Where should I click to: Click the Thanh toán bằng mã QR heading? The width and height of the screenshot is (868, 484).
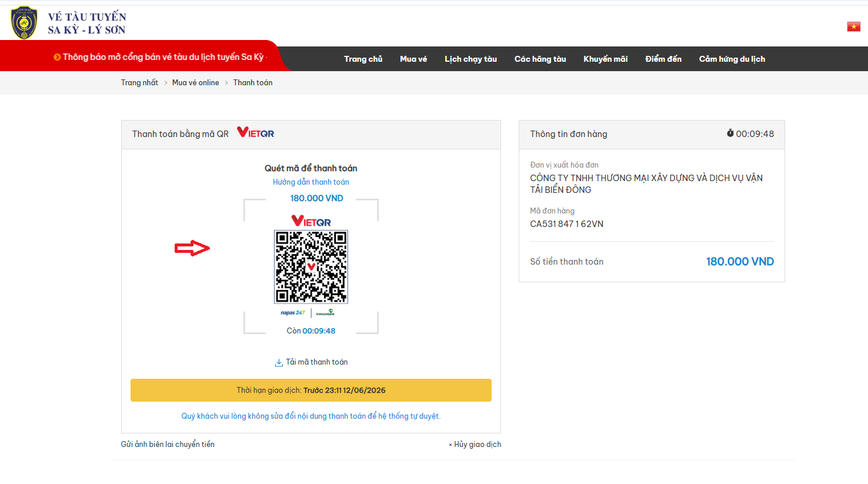(181, 134)
